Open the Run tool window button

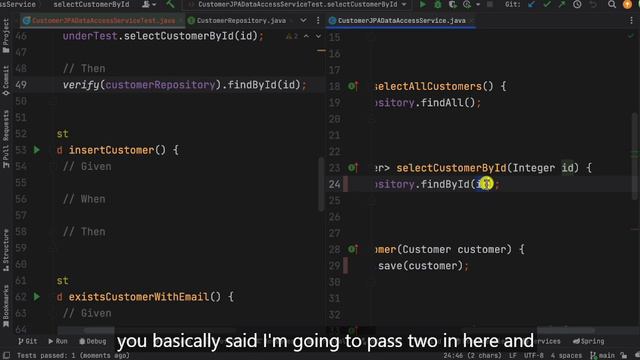[58, 341]
